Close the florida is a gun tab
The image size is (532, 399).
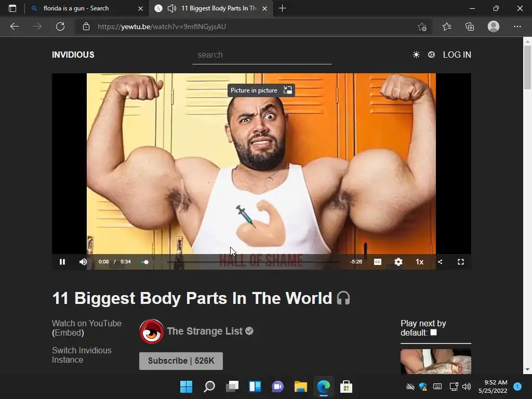(140, 8)
